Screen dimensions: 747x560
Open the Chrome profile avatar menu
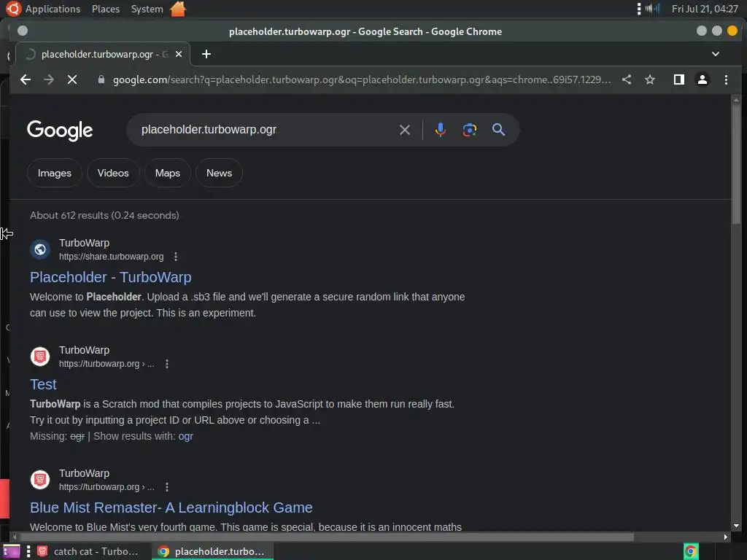click(x=703, y=79)
